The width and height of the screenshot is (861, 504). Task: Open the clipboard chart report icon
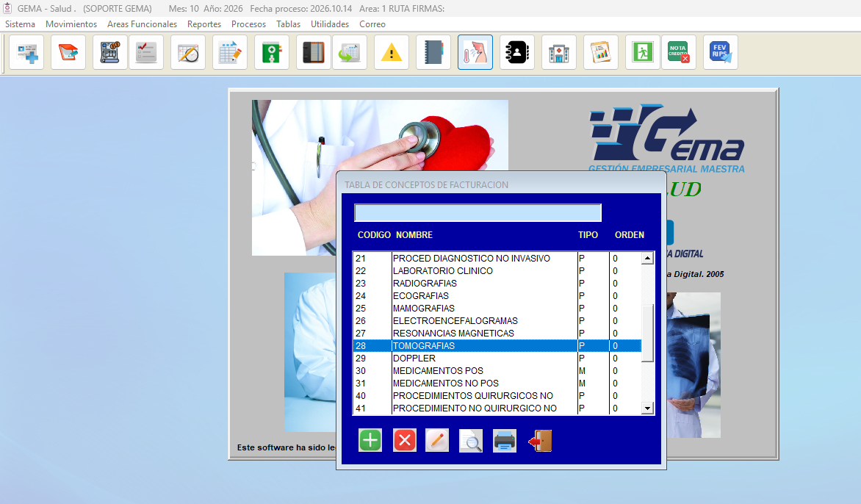[601, 52]
